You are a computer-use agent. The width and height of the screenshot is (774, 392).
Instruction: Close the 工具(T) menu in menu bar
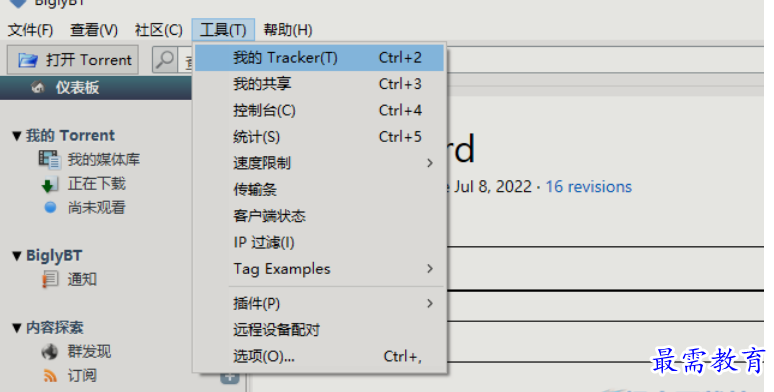coord(223,30)
